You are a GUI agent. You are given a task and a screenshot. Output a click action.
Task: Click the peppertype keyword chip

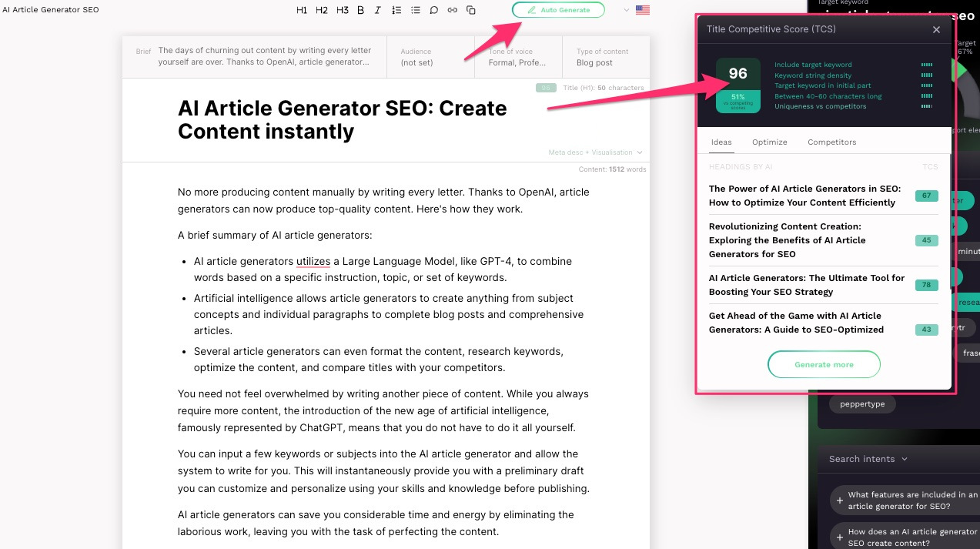pyautogui.click(x=862, y=403)
